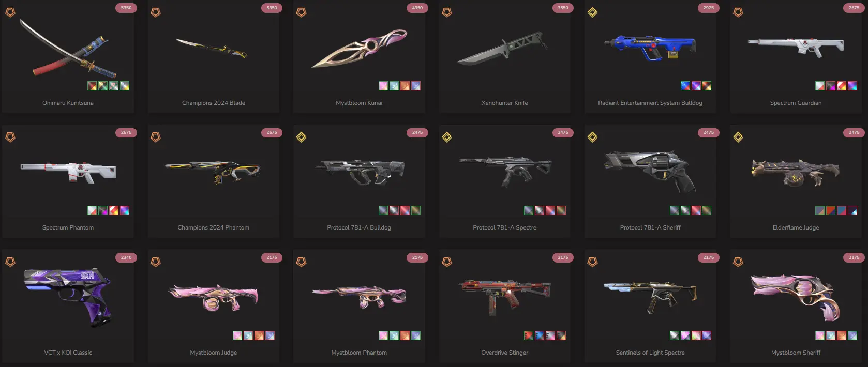Select first color variant of Mystbloom Kunai
This screenshot has width=868, height=367.
383,86
